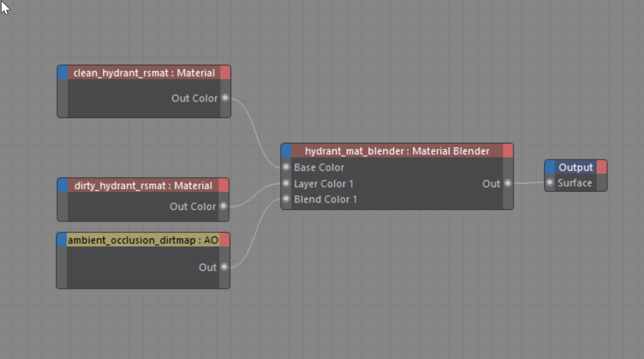Click the Blend Color 1 label
The image size is (644, 359).
[326, 199]
